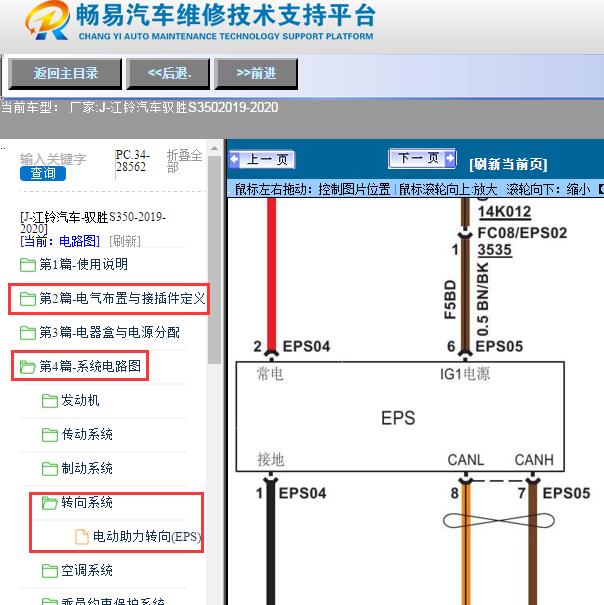Expand the 传动系统 subfolder
This screenshot has width=604, height=605.
click(87, 434)
